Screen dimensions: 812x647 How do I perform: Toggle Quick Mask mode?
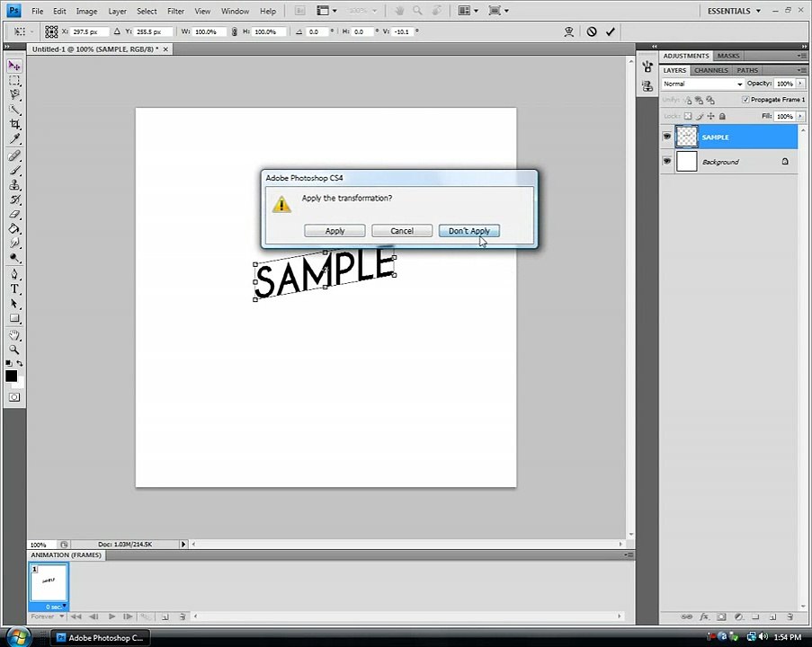(x=14, y=397)
